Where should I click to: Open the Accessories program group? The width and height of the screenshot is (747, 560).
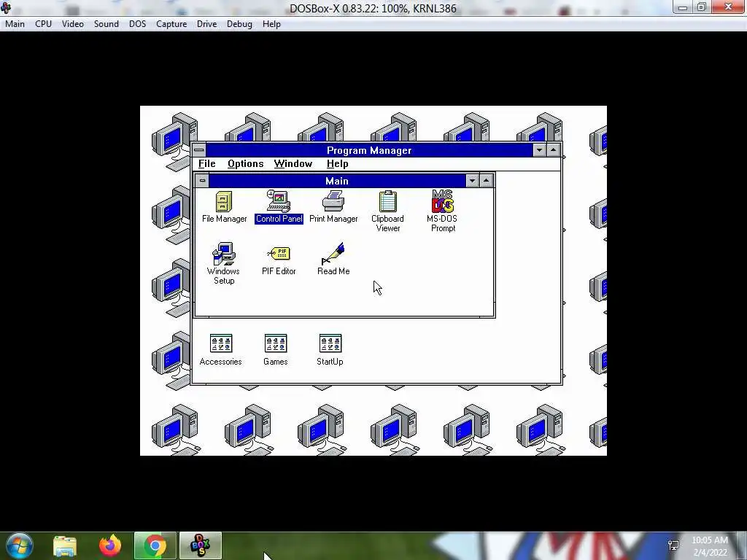220,349
